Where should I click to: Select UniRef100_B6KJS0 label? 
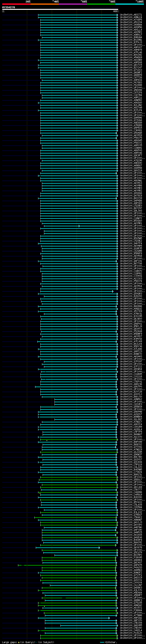[131, 397]
